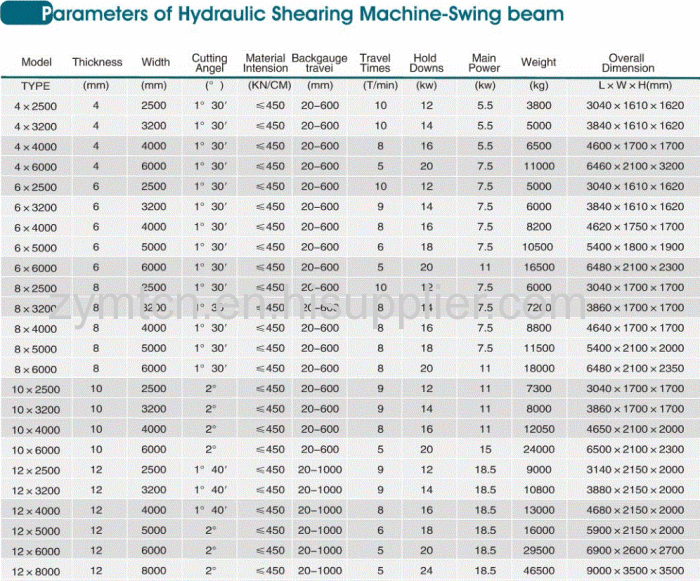Screen dimensions: 700x581
Task: Click weight value '11000'
Action: [539, 166]
